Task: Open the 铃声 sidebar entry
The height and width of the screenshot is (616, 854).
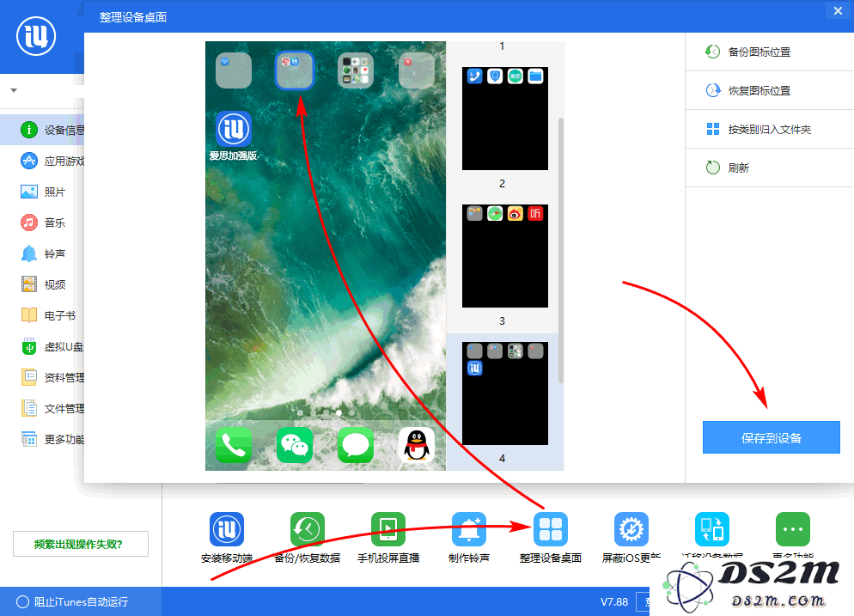Action: pyautogui.click(x=42, y=253)
